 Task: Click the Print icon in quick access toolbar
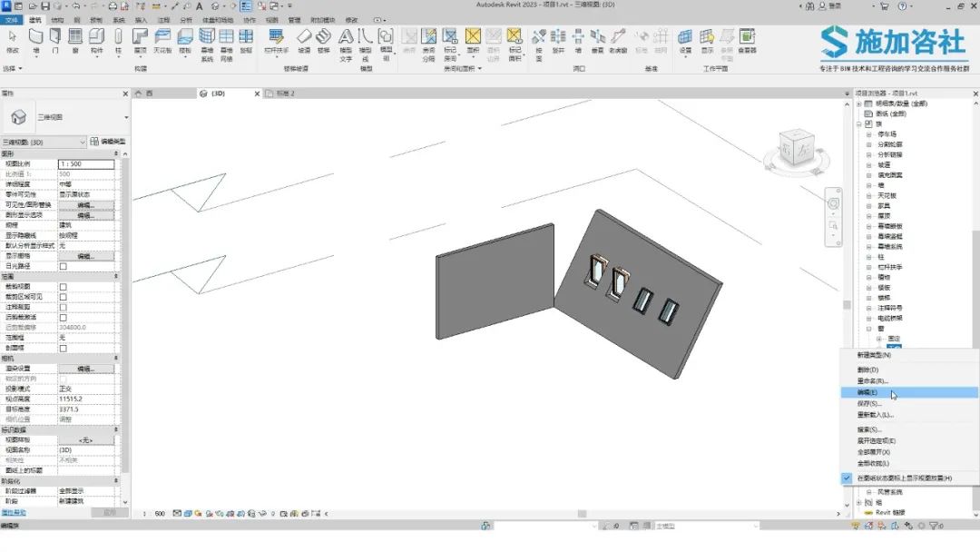(113, 5)
